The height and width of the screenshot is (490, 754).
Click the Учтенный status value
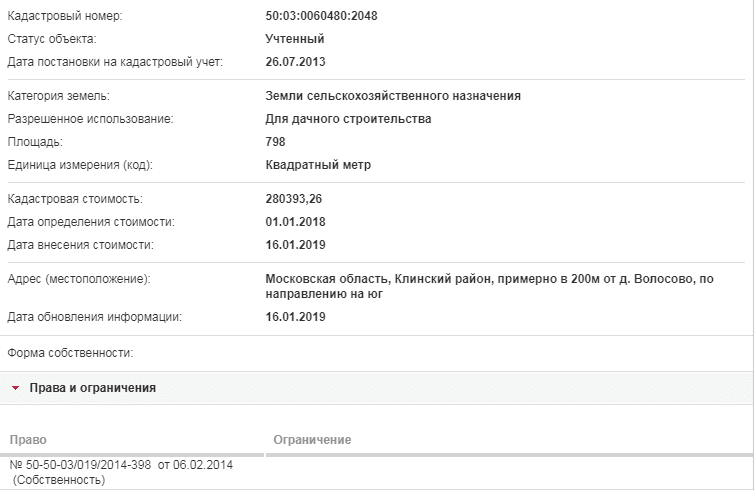tap(295, 39)
